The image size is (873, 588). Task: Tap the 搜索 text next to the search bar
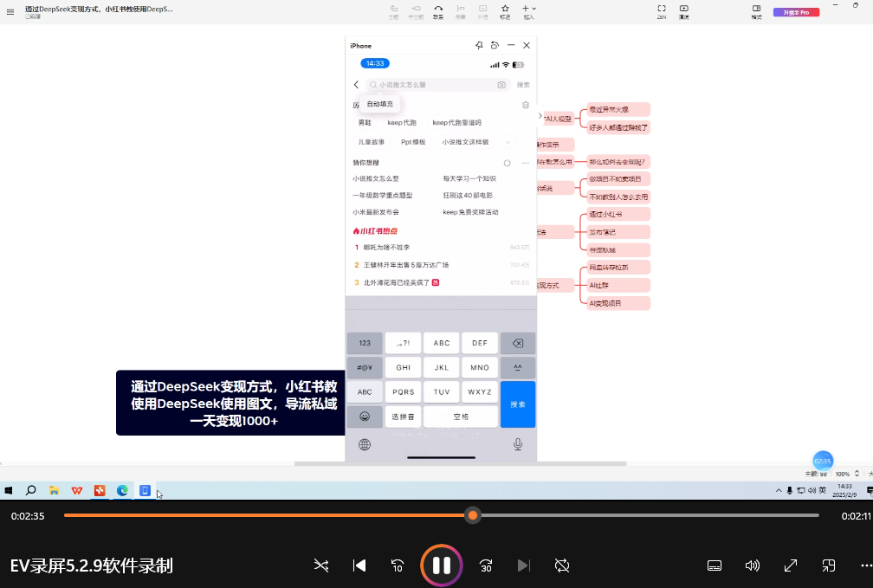523,85
